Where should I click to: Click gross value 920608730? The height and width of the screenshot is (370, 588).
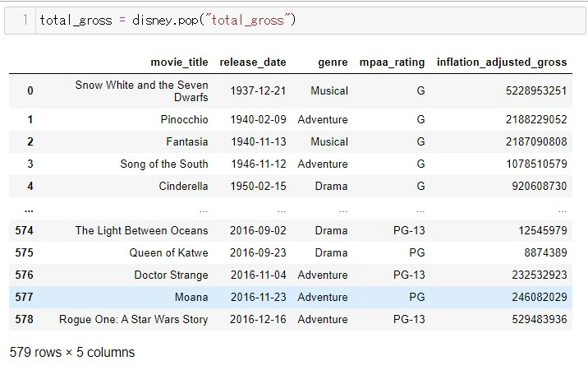540,186
